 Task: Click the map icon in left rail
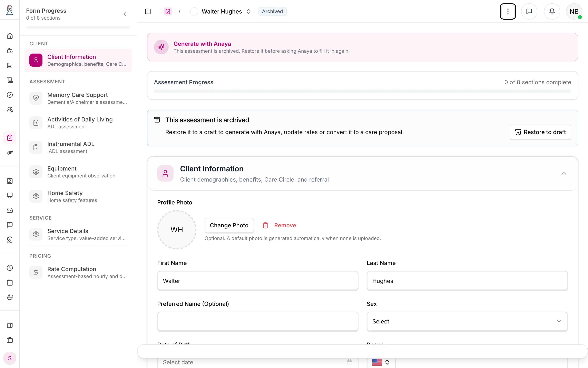pyautogui.click(x=10, y=325)
